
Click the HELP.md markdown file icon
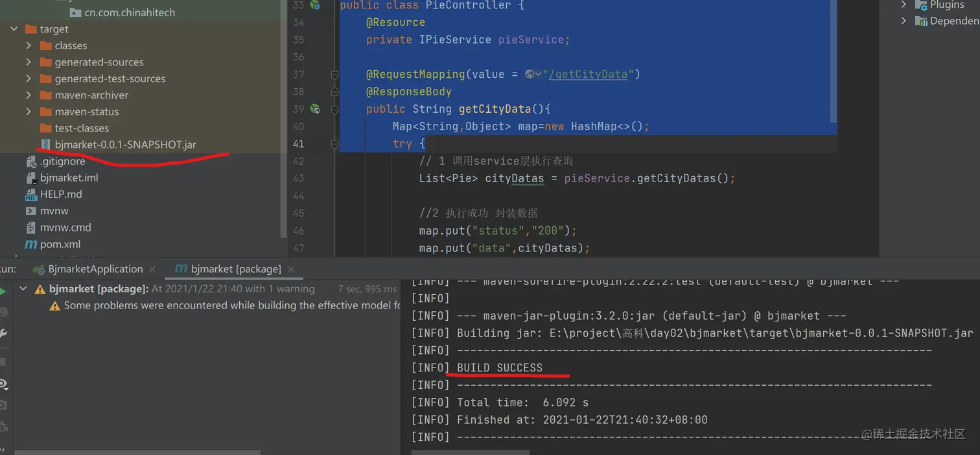click(x=30, y=194)
